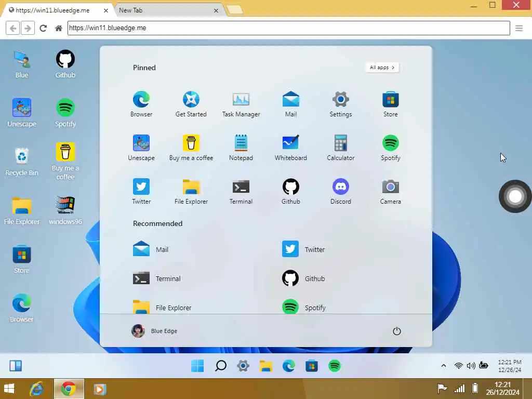Click the power button in Start menu

pyautogui.click(x=396, y=331)
